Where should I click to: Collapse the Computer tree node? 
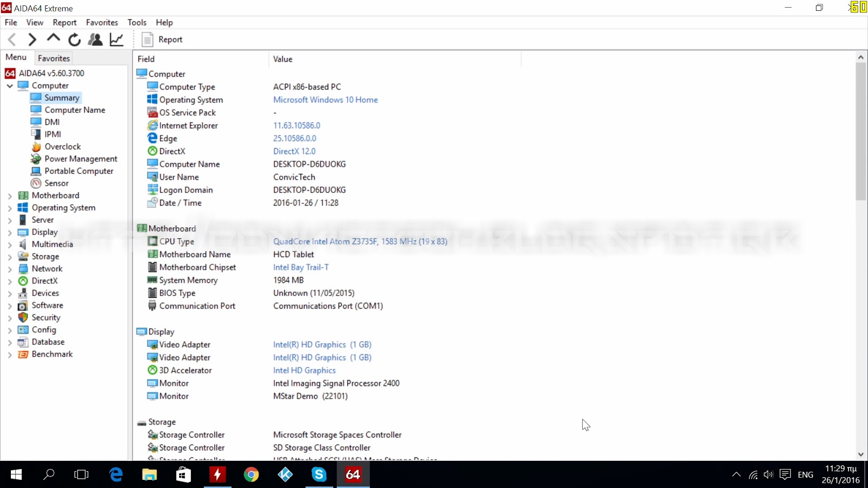10,86
